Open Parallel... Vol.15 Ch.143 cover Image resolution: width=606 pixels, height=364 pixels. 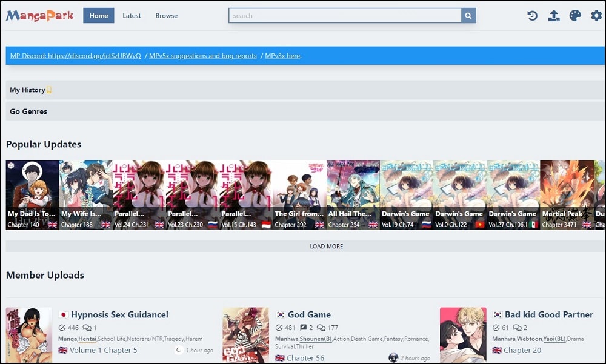246,195
